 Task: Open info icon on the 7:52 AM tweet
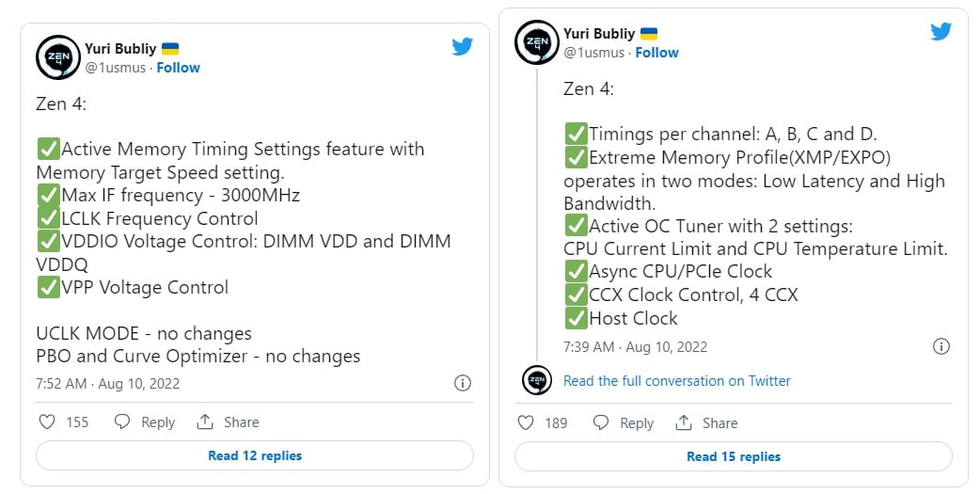point(463,383)
